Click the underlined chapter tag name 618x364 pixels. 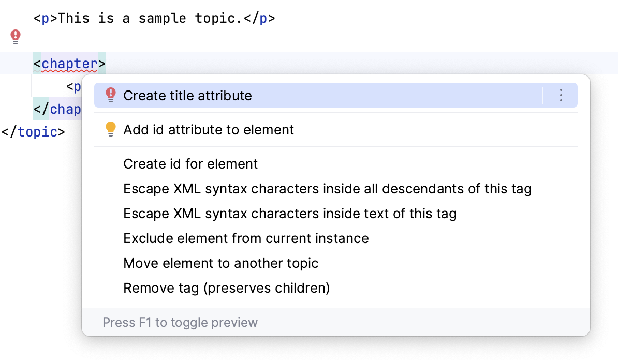point(69,63)
